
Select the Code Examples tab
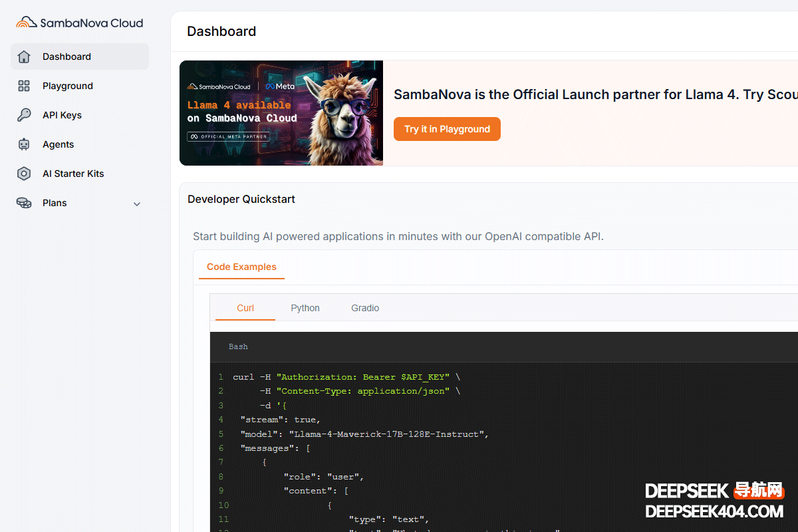pos(241,267)
